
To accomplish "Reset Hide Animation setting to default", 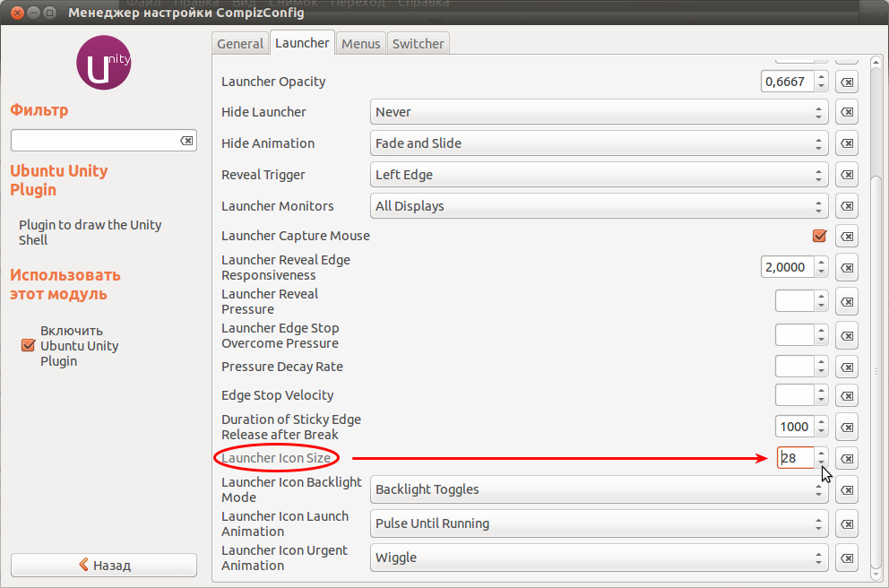I will (847, 143).
